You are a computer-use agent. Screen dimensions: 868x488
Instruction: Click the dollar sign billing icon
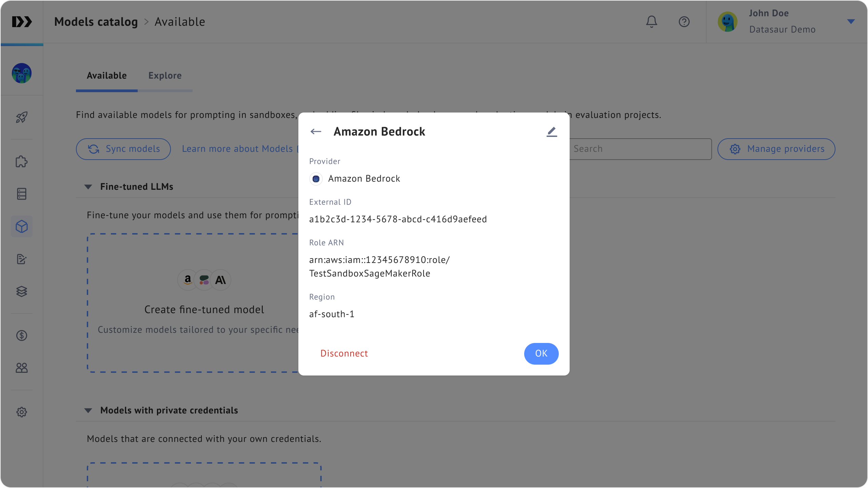pos(22,335)
